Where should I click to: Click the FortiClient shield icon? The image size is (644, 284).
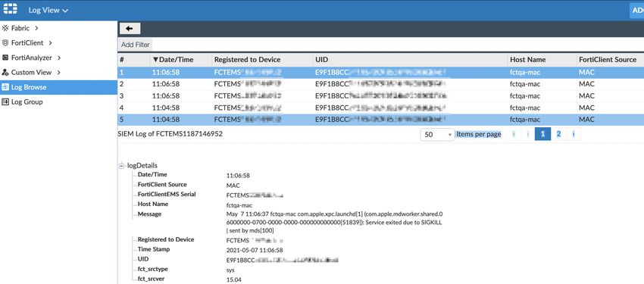5,42
